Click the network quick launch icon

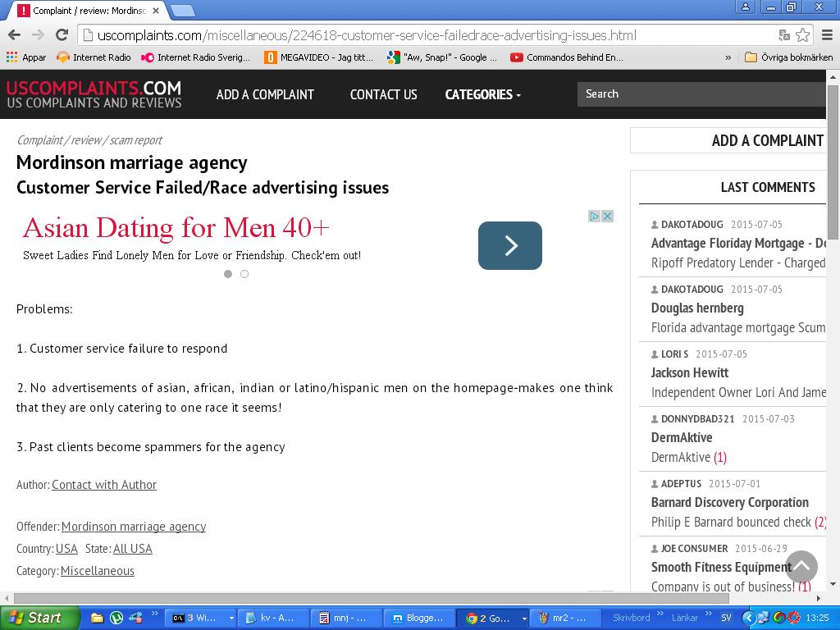(135, 619)
